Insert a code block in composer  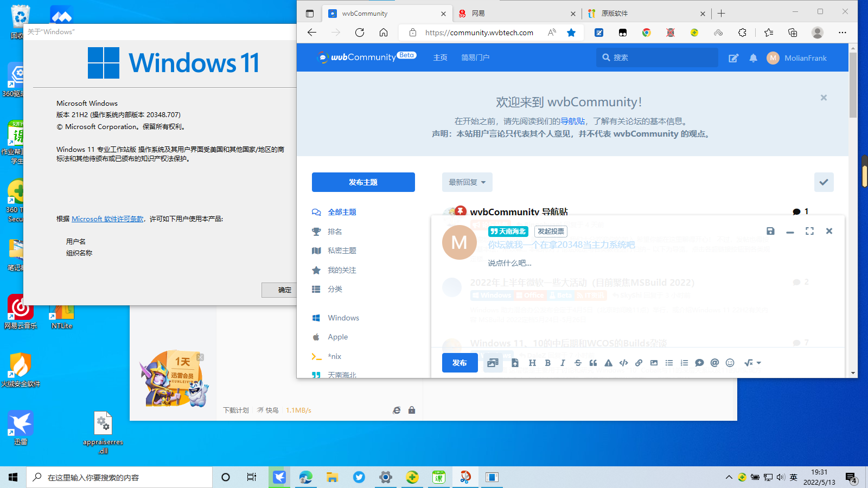(623, 363)
